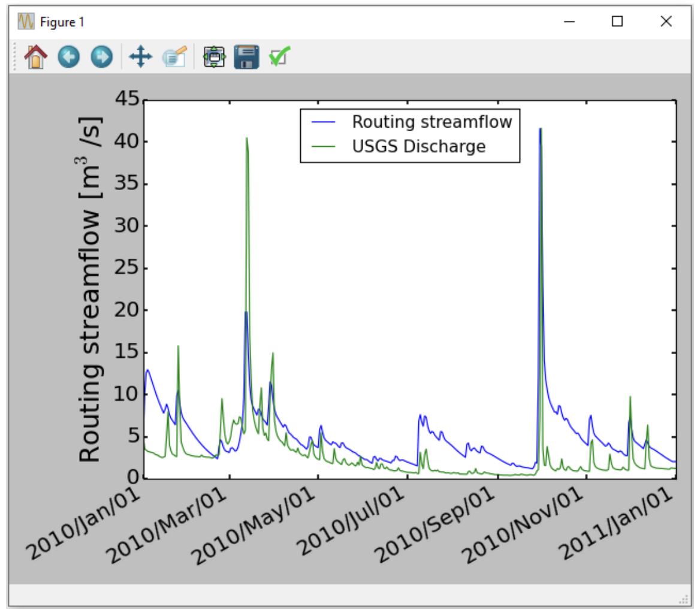Open the configure subplots dialog
The image size is (700, 616).
(215, 57)
